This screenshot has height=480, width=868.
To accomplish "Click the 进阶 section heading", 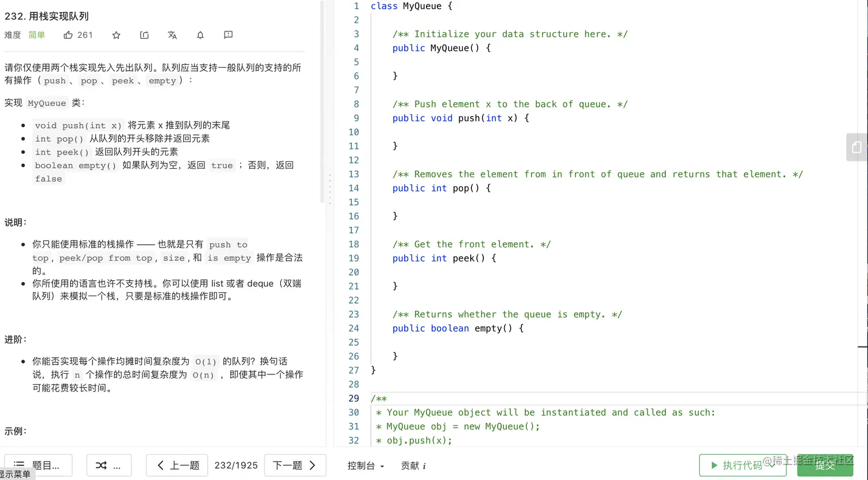I will pos(16,339).
